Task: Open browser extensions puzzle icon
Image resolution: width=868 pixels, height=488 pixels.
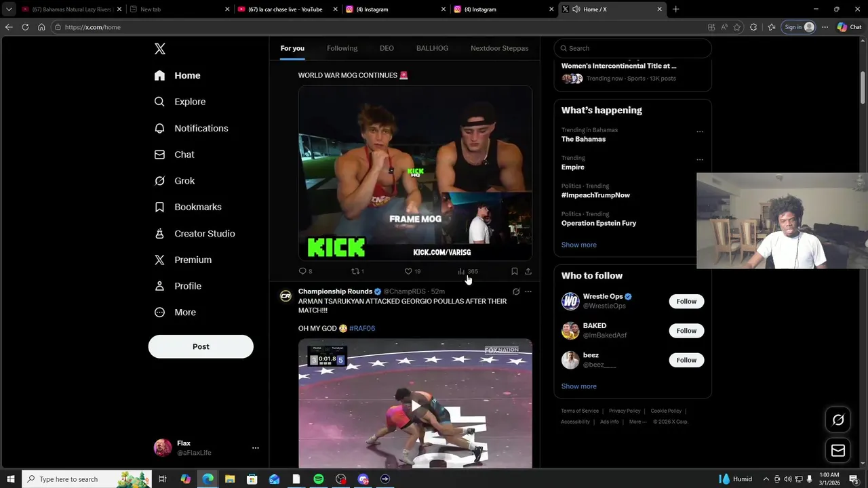Action: pos(753,27)
